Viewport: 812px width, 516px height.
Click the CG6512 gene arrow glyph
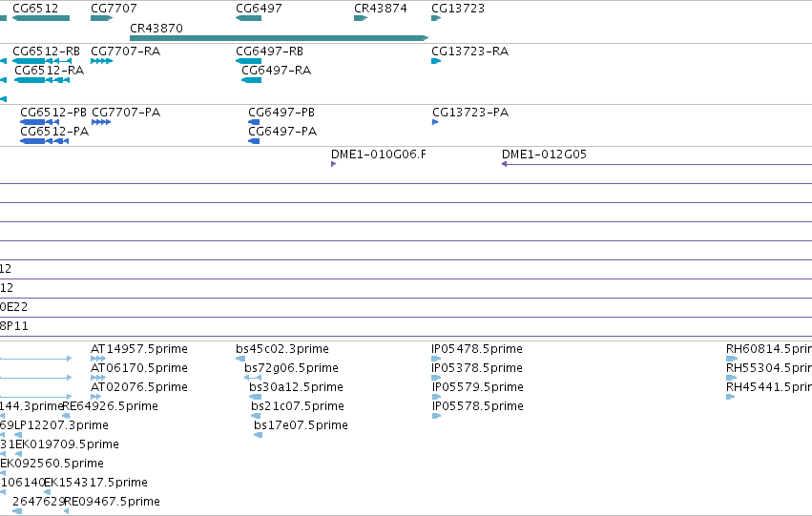[41, 18]
